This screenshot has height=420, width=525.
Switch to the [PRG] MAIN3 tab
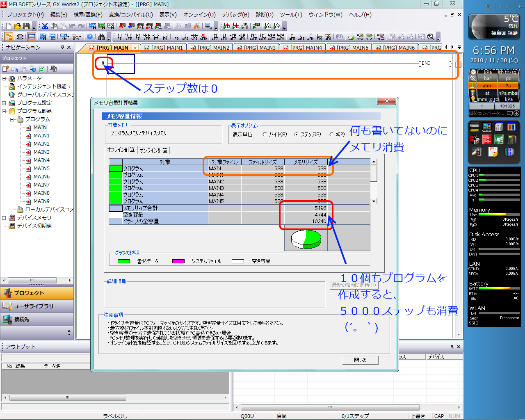pyautogui.click(x=256, y=48)
